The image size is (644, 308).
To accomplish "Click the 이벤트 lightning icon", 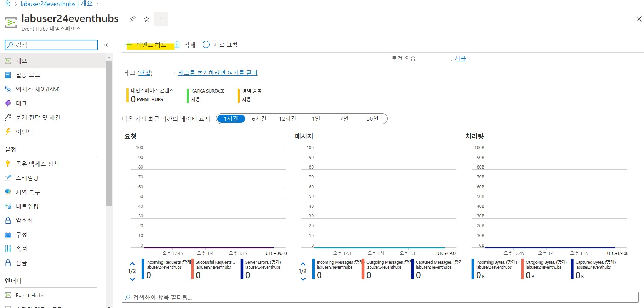I will (x=8, y=132).
